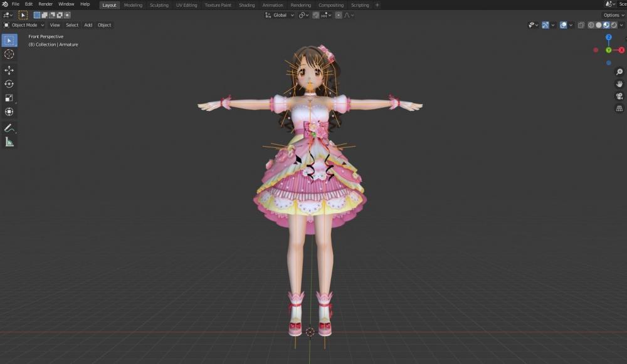Open the File menu
This screenshot has height=364, width=627.
[x=16, y=4]
